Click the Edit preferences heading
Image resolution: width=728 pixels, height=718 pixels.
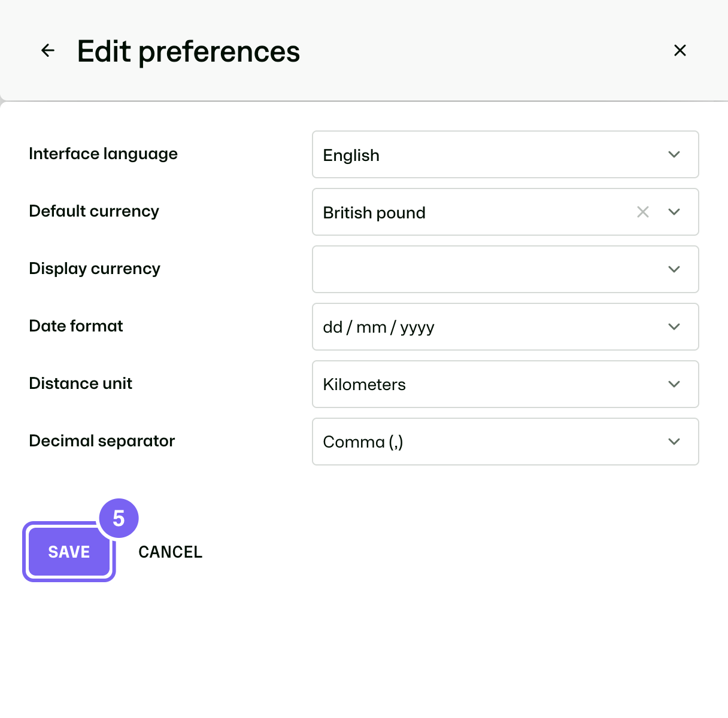coord(189,51)
